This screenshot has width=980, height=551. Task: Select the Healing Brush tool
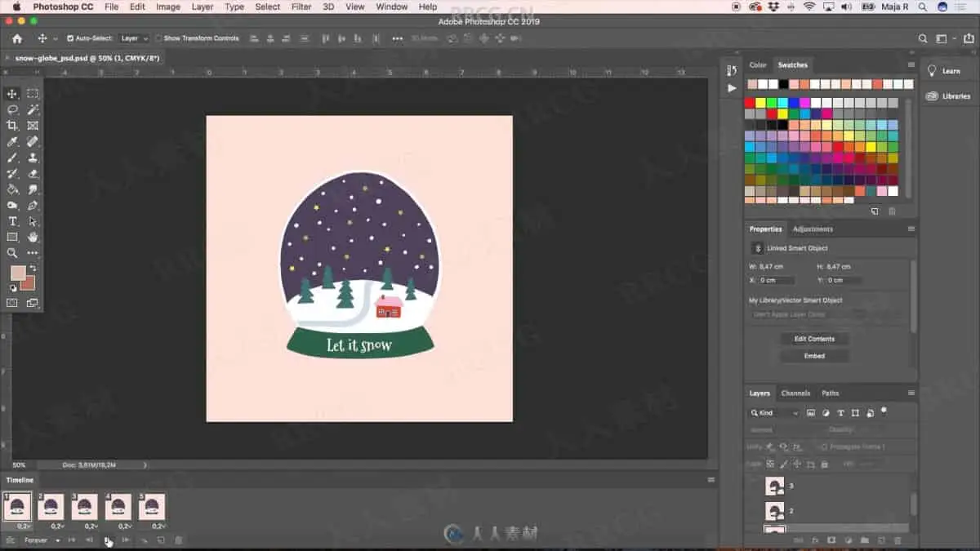(33, 141)
